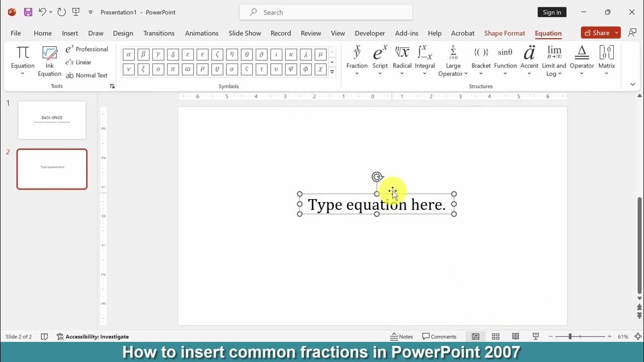Open the Large Operator dropdown

pyautogui.click(x=453, y=61)
